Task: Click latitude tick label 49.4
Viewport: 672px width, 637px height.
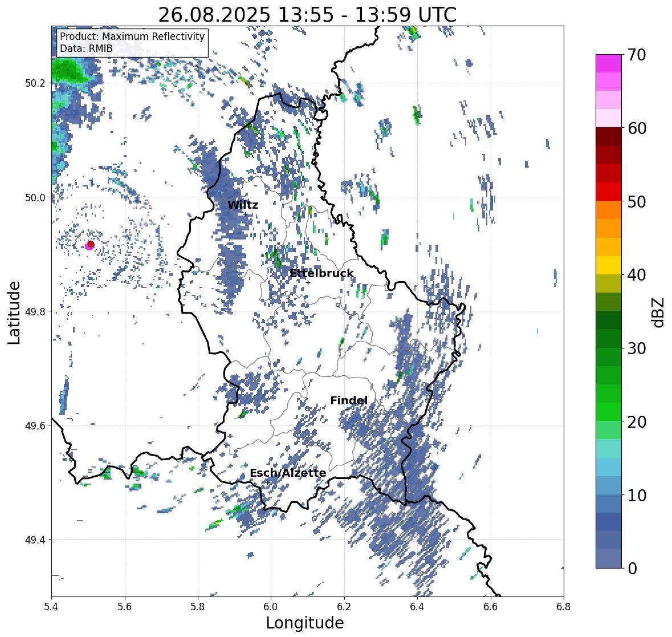Action: pos(35,540)
